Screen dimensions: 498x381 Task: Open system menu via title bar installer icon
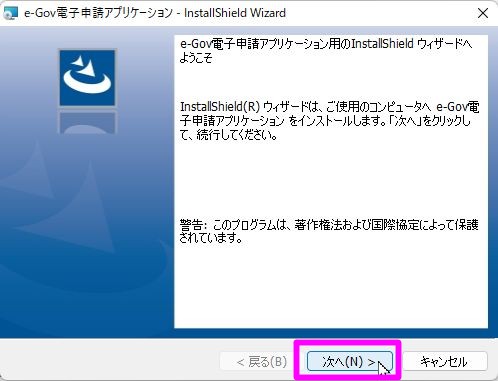tap(10, 13)
